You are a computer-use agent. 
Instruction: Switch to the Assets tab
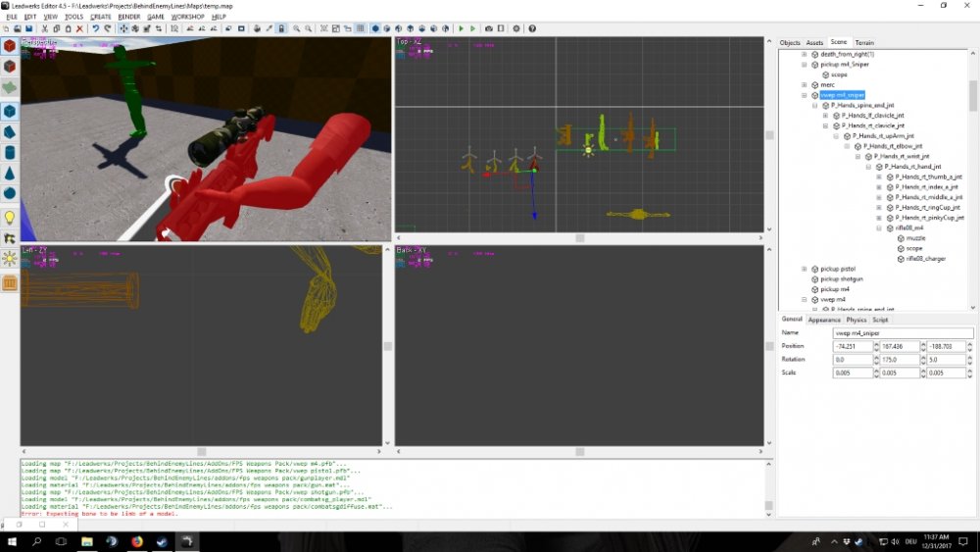pyautogui.click(x=814, y=43)
